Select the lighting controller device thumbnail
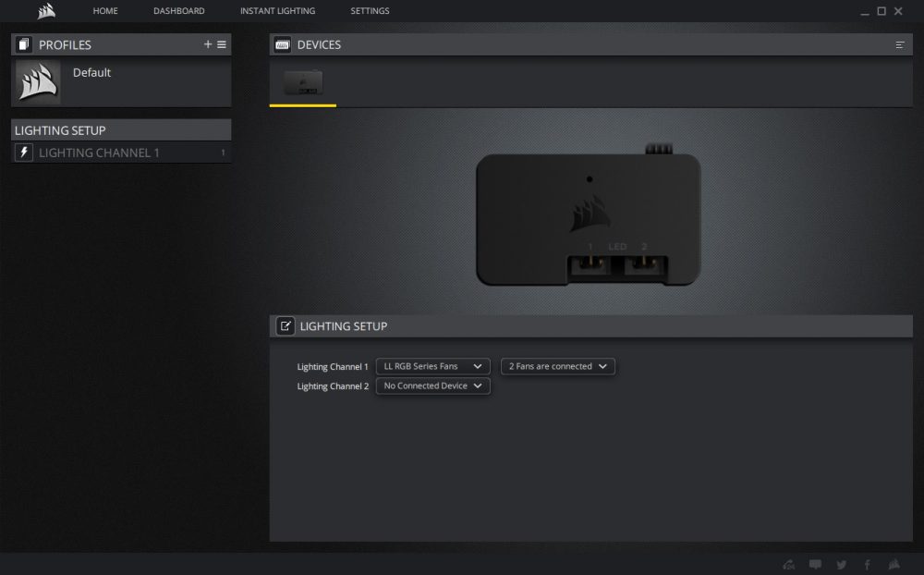This screenshot has width=924, height=575. [303, 82]
